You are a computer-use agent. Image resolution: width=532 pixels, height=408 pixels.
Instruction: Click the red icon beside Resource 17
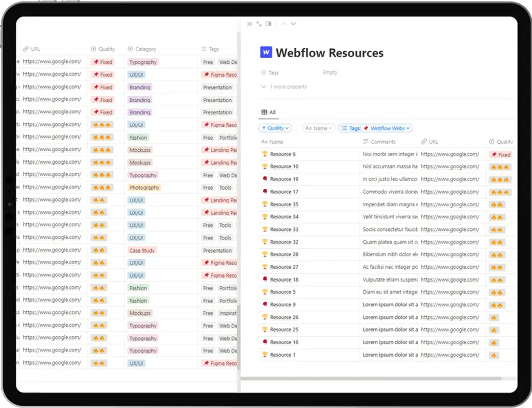point(265,191)
